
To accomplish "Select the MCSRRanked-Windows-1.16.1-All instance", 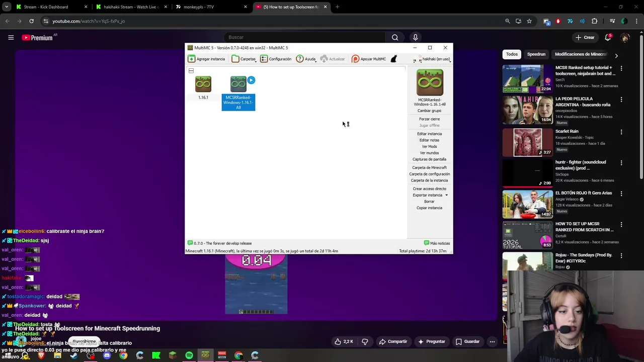I will (238, 93).
